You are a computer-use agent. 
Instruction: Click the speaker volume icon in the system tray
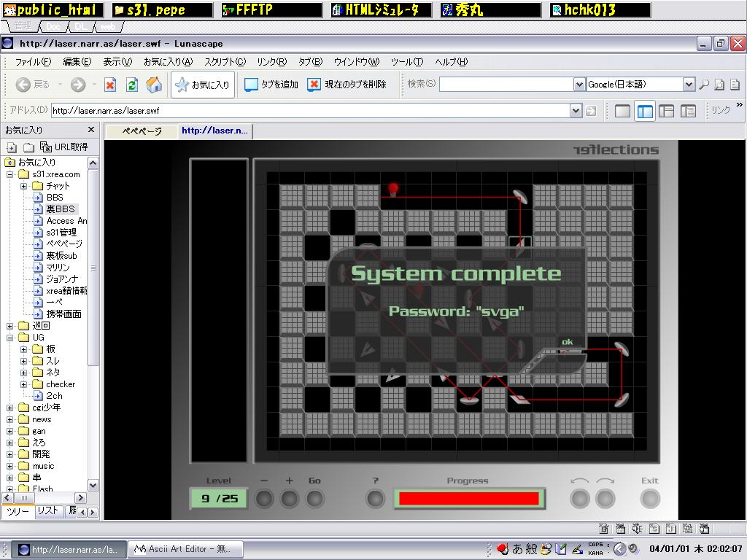pyautogui.click(x=632, y=549)
